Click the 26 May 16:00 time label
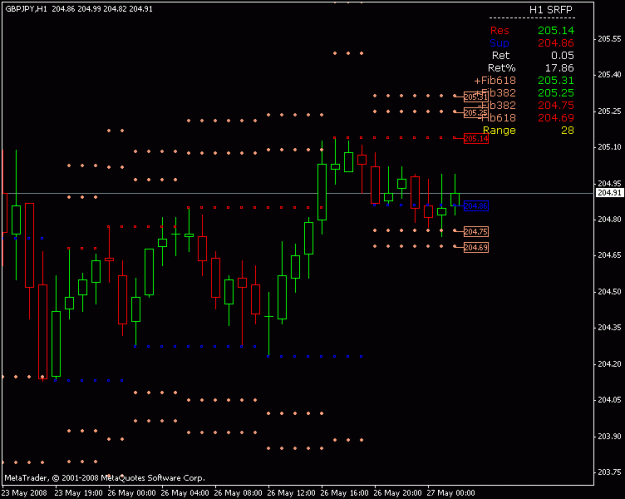The width and height of the screenshot is (625, 499). pos(344,493)
